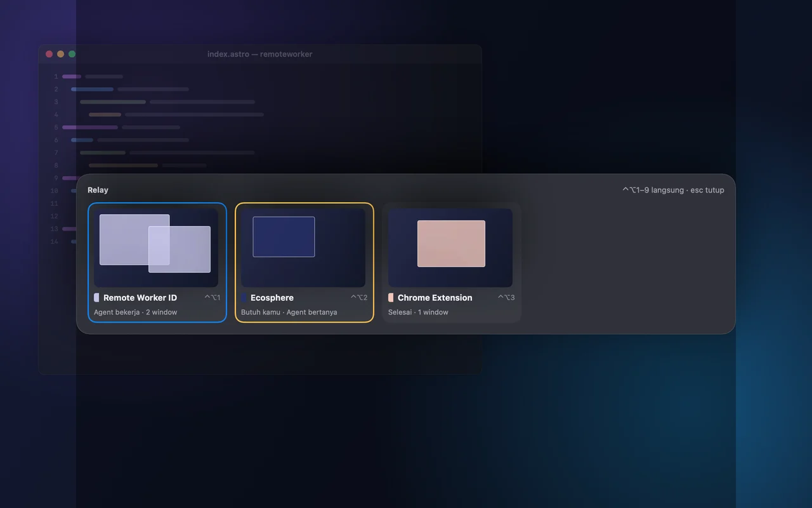Image resolution: width=812 pixels, height=508 pixels.
Task: Click the ⌃⌥2 shortcut label
Action: (359, 297)
